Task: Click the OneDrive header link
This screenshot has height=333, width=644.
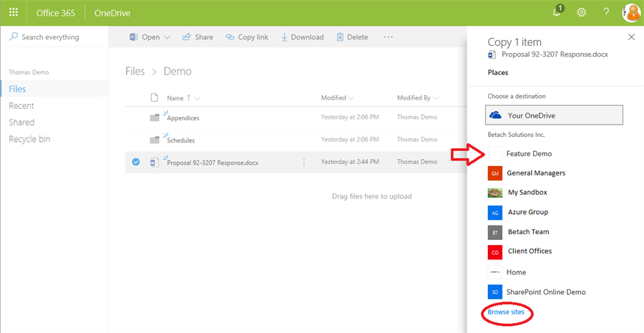Action: [x=112, y=13]
